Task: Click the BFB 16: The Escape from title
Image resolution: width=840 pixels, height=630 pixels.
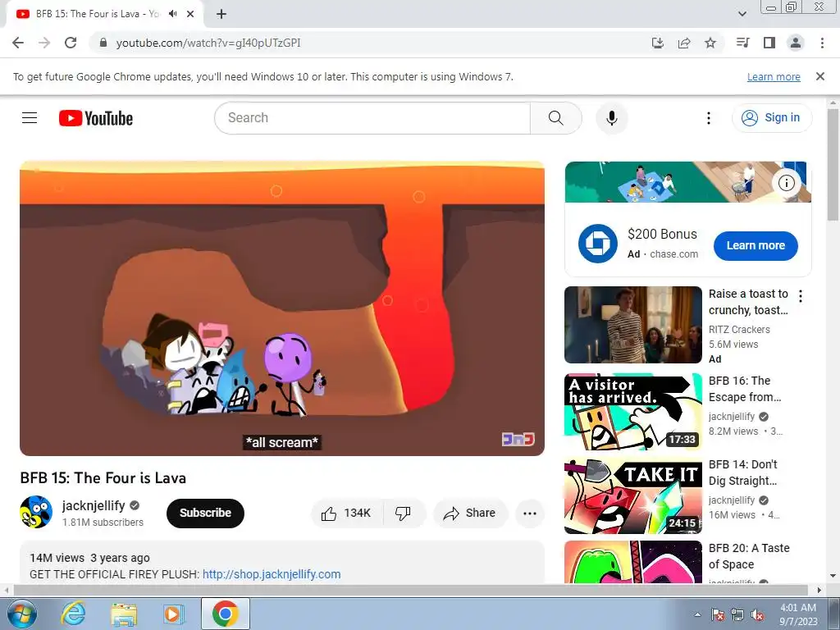Action: 745,389
